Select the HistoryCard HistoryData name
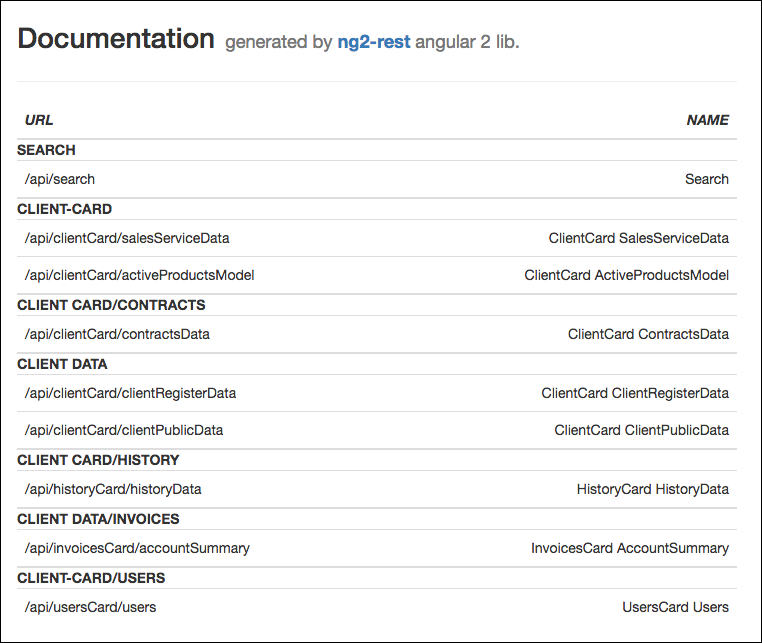 (652, 489)
